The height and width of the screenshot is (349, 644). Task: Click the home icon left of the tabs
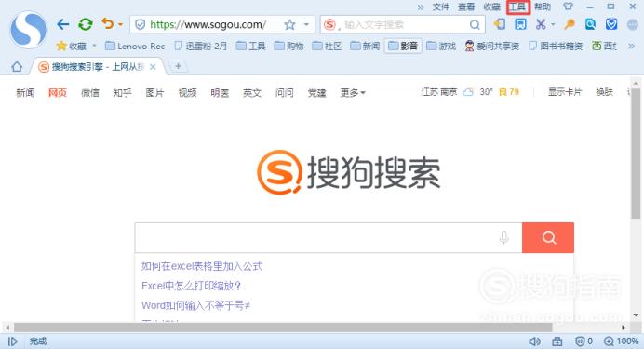17,66
